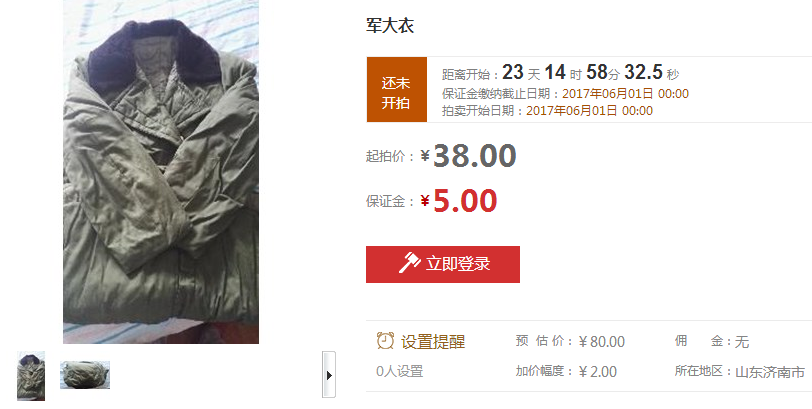Viewport: 812px width, 409px height.
Task: Click the alarm clock reminder icon
Action: [x=385, y=341]
